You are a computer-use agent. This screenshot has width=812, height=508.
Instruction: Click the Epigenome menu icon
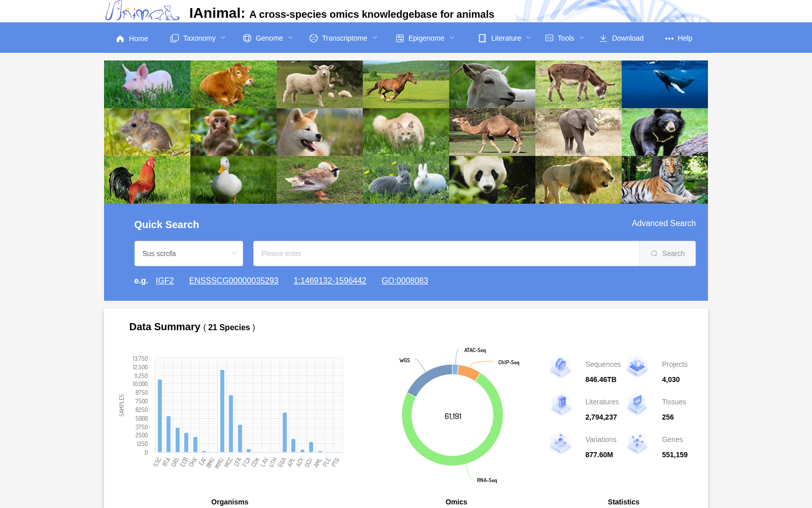coord(400,38)
